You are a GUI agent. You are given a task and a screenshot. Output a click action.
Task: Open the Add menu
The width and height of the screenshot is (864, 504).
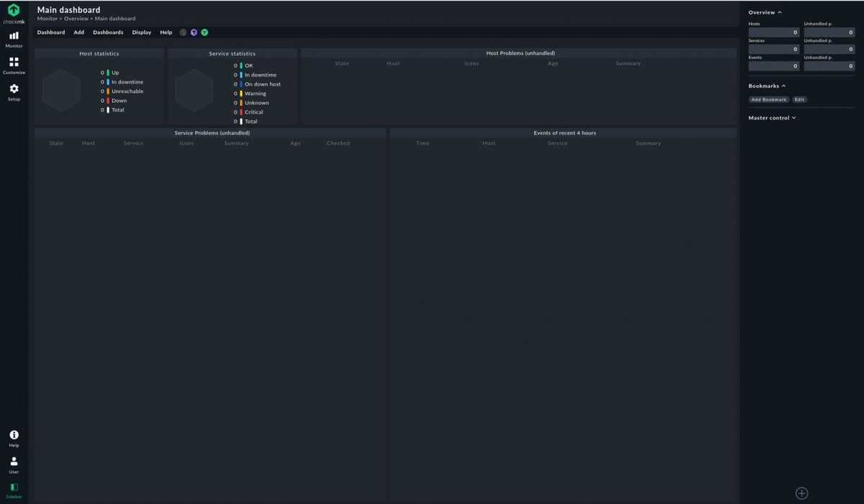point(78,32)
